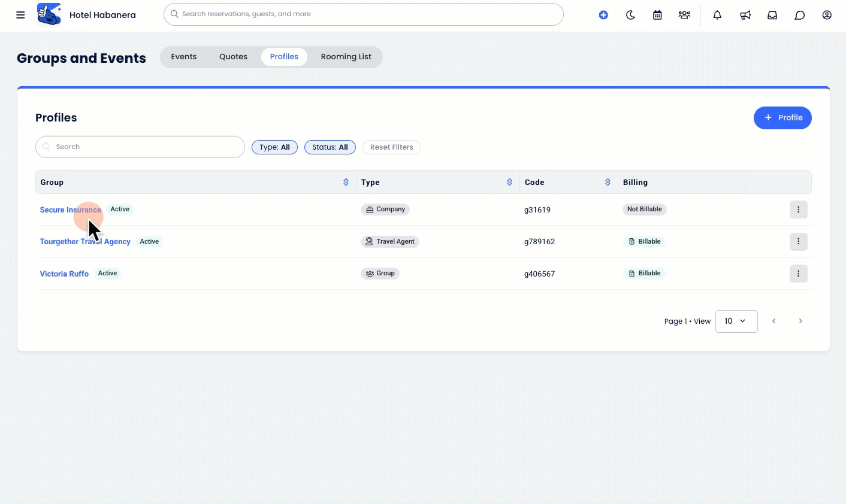Image resolution: width=846 pixels, height=504 pixels.
Task: Open the calendar icon in header
Action: point(657,15)
